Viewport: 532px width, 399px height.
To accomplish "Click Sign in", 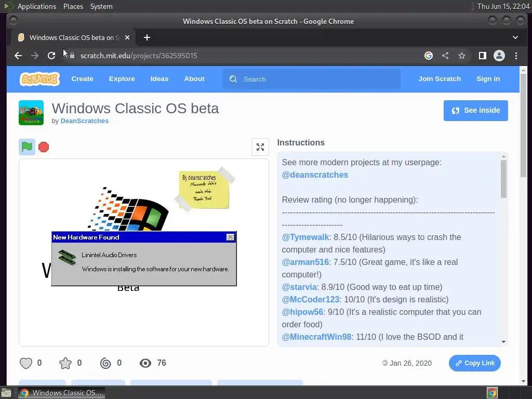I will [x=488, y=79].
